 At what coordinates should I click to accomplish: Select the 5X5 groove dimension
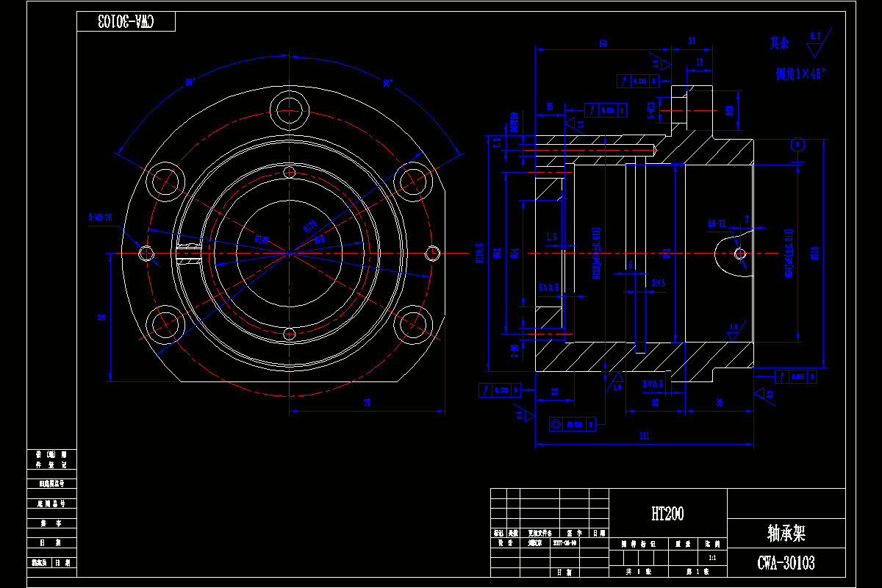point(658,283)
